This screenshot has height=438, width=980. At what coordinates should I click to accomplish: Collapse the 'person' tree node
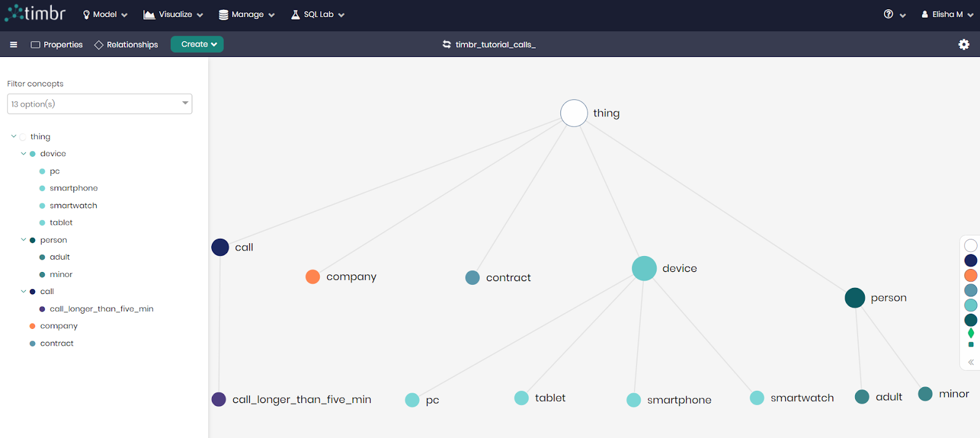pyautogui.click(x=24, y=240)
